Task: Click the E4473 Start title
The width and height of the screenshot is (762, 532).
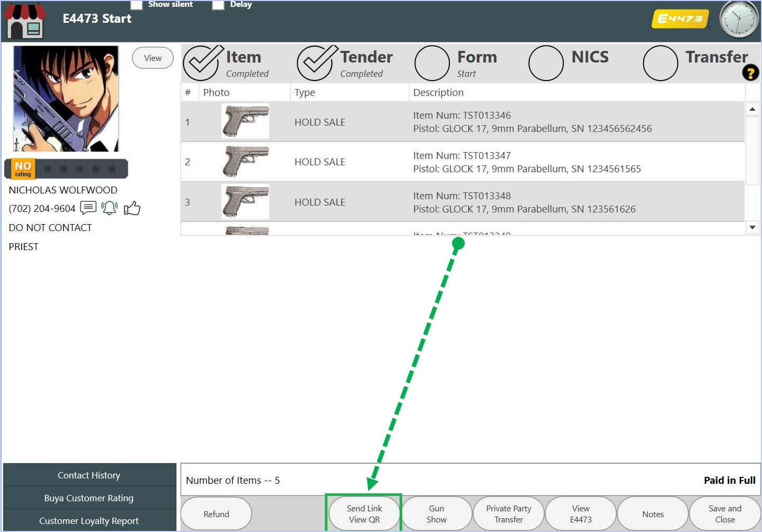Action: (x=97, y=19)
